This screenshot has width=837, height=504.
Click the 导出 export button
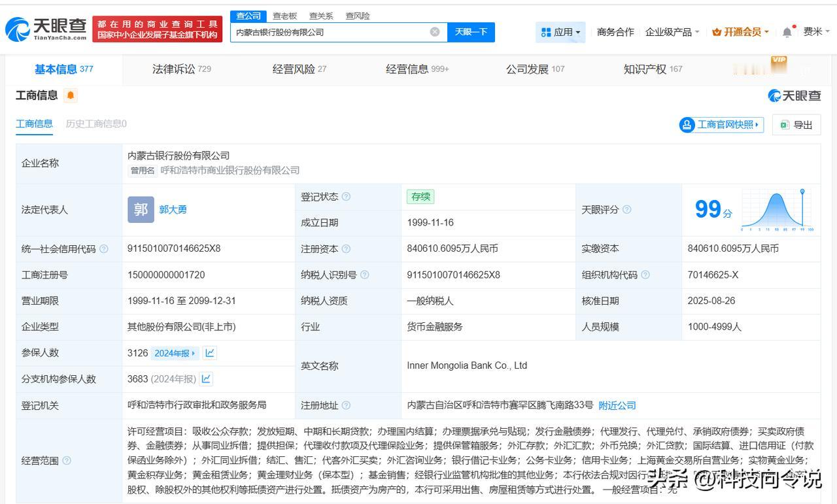click(796, 125)
